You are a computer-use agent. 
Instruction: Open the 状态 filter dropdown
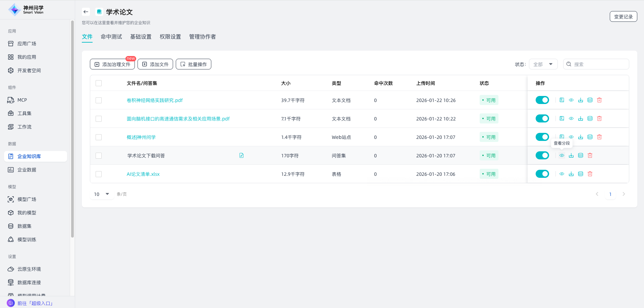[x=543, y=64]
